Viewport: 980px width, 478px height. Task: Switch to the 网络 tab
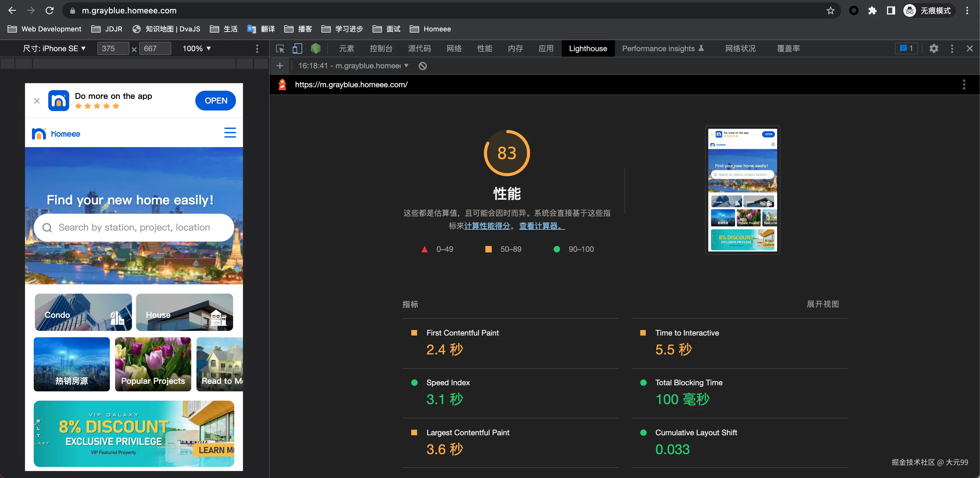(x=454, y=49)
